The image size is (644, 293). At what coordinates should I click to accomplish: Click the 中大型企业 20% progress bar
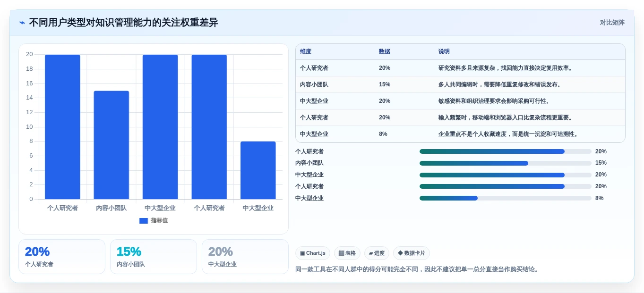pos(506,175)
